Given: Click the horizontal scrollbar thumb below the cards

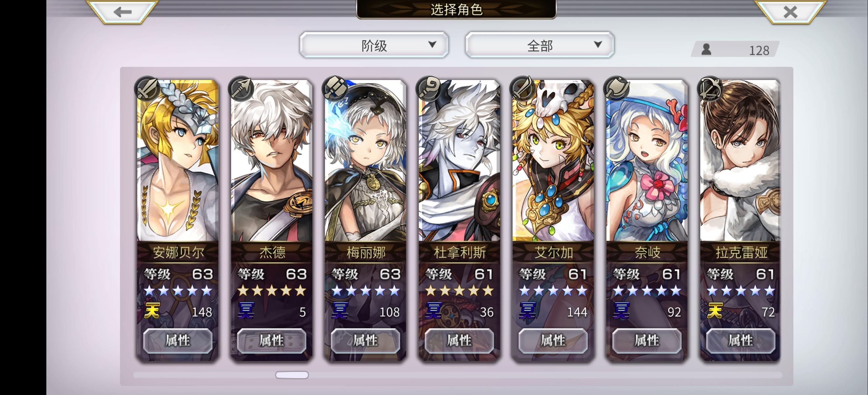Looking at the screenshot, I should (292, 375).
